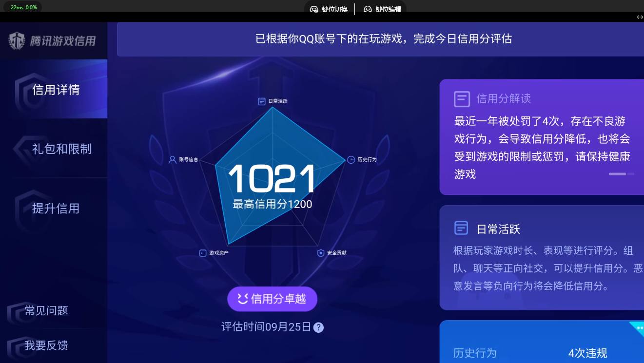Image resolution: width=644 pixels, height=363 pixels.
Task: Click the 历史行为 clock icon on the radar chart
Action: click(351, 159)
